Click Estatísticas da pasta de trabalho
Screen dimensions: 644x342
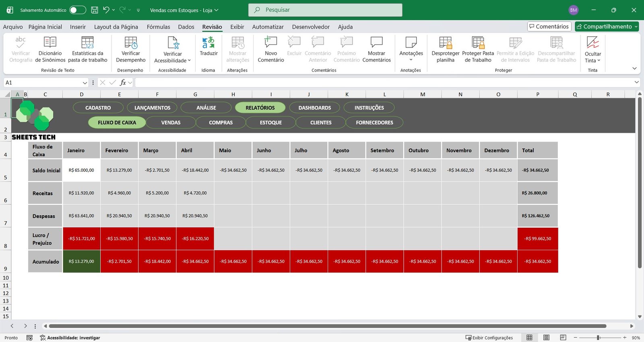point(87,43)
